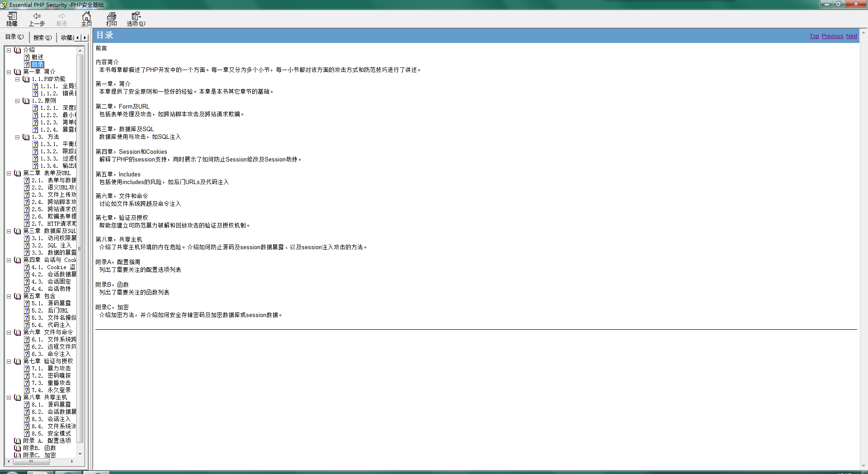The width and height of the screenshot is (868, 474).
Task: Click the page icon beside 1.2.3.
Action: (x=35, y=123)
